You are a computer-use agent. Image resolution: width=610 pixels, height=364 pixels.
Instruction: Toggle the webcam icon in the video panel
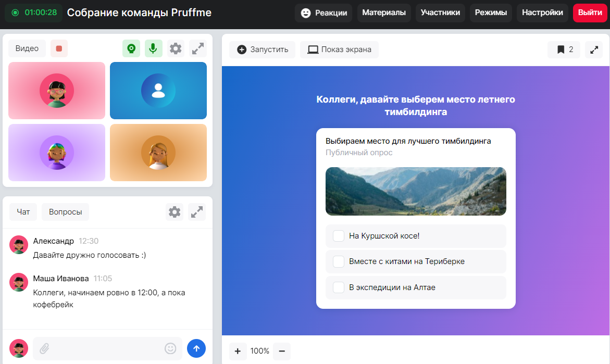(x=131, y=48)
